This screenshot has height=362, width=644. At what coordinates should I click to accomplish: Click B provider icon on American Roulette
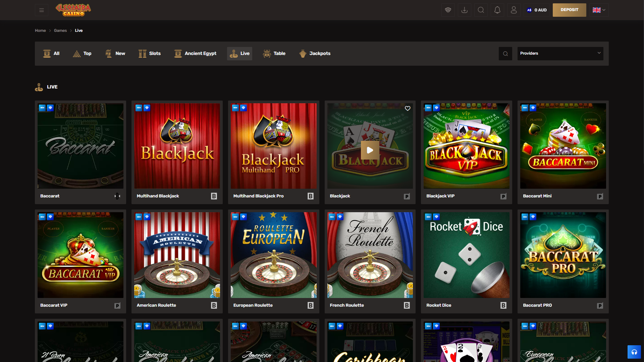coord(214,305)
